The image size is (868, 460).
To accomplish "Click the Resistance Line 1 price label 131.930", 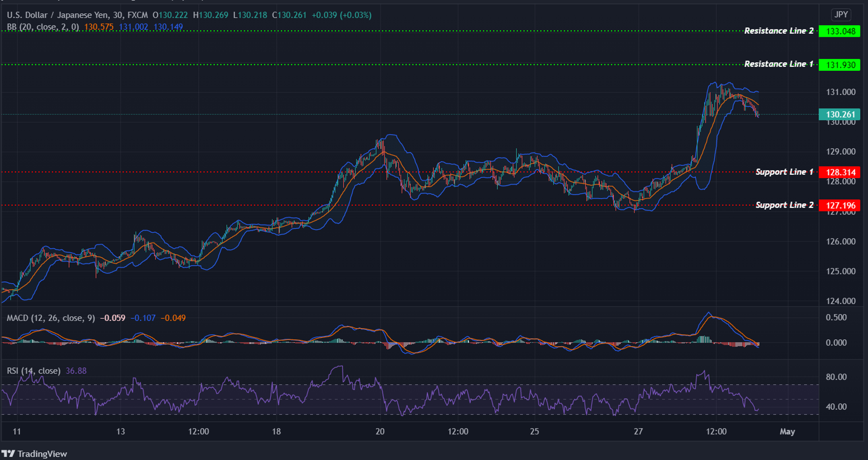I will (839, 64).
